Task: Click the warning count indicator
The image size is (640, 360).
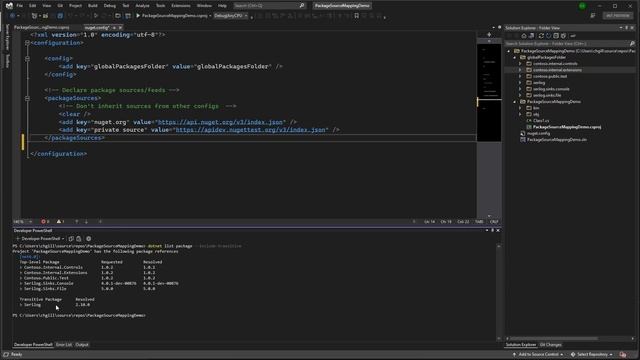Action: click(60, 222)
